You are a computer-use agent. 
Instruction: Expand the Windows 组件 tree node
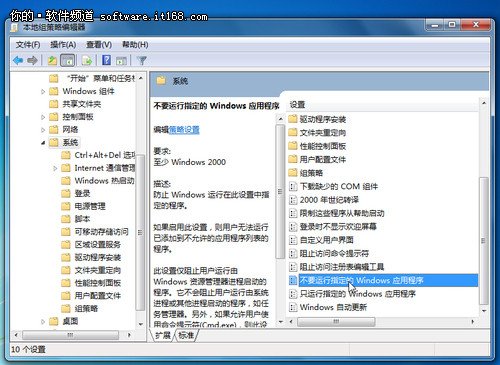coord(43,91)
